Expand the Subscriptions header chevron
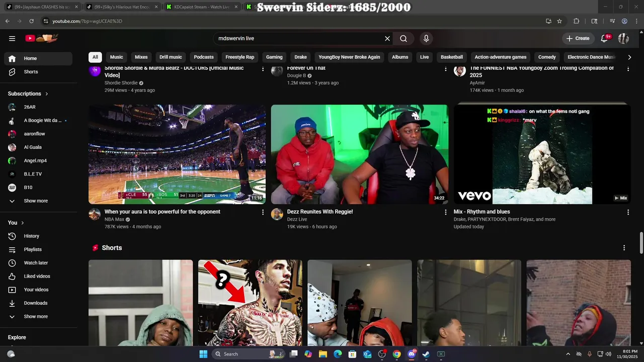The image size is (644, 362). (47, 94)
